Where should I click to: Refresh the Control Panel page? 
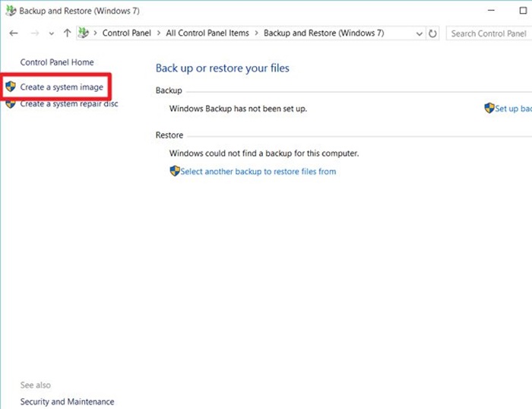point(433,33)
